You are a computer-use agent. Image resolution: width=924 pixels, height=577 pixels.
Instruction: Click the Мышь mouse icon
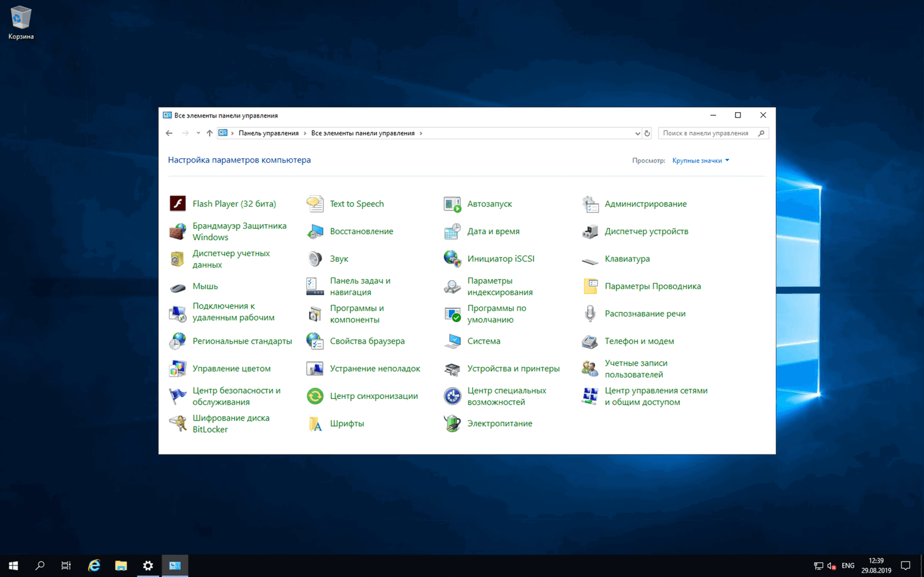coord(178,286)
